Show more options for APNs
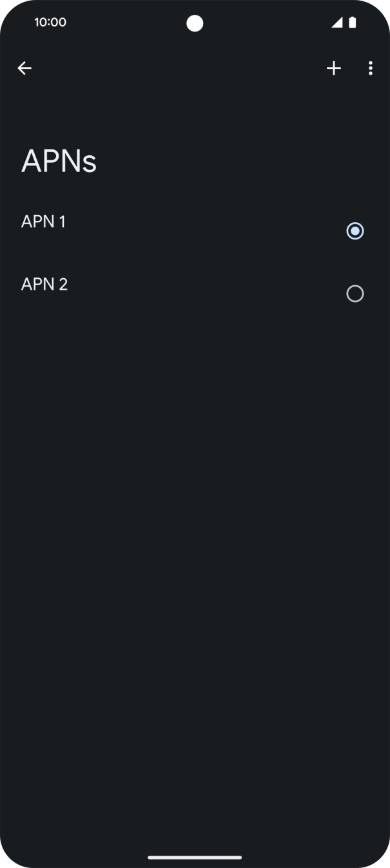 tap(370, 68)
